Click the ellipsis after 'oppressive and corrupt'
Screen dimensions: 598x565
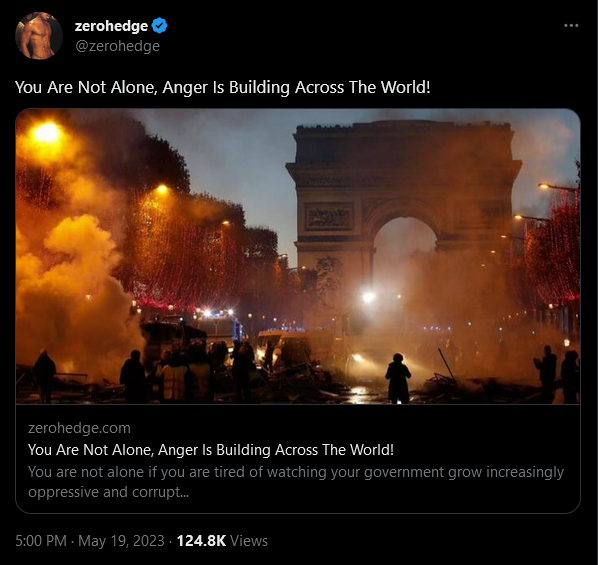pyautogui.click(x=185, y=493)
